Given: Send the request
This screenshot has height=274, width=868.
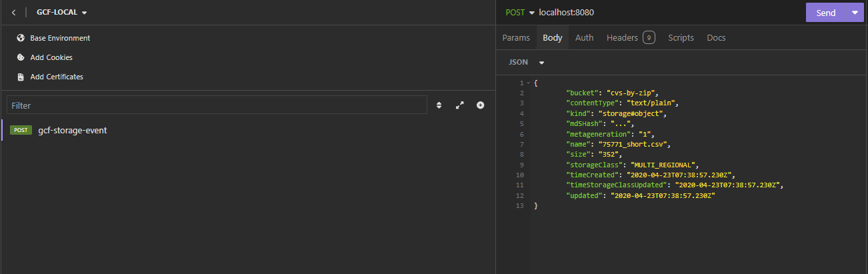Looking at the screenshot, I should [x=826, y=13].
